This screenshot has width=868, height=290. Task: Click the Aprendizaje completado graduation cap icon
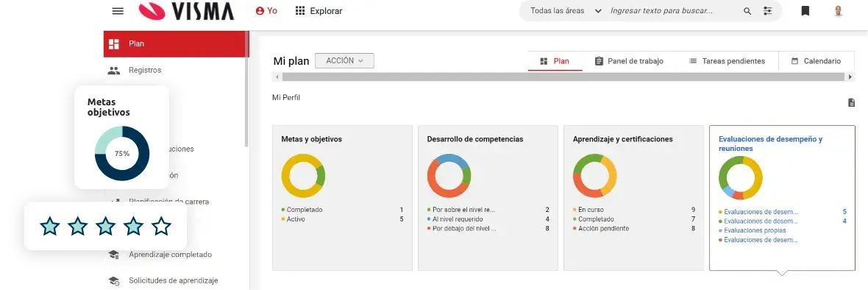[x=113, y=255]
